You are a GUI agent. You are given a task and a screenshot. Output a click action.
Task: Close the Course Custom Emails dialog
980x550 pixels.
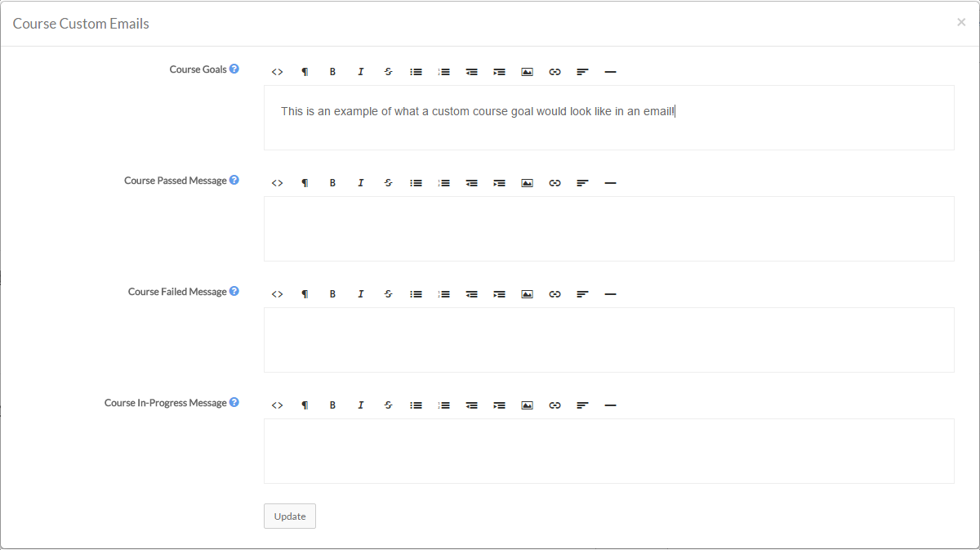(x=960, y=23)
